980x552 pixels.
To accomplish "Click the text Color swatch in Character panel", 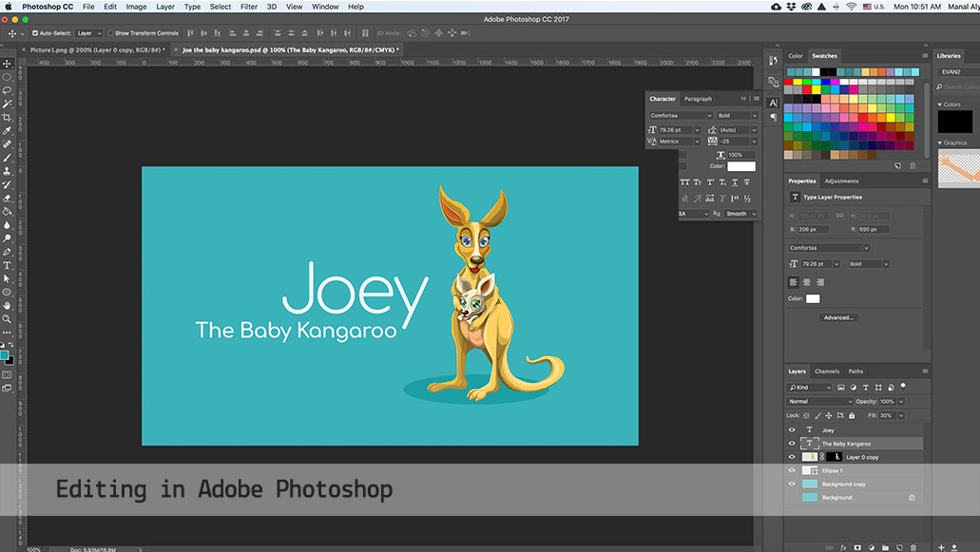I will tap(741, 166).
